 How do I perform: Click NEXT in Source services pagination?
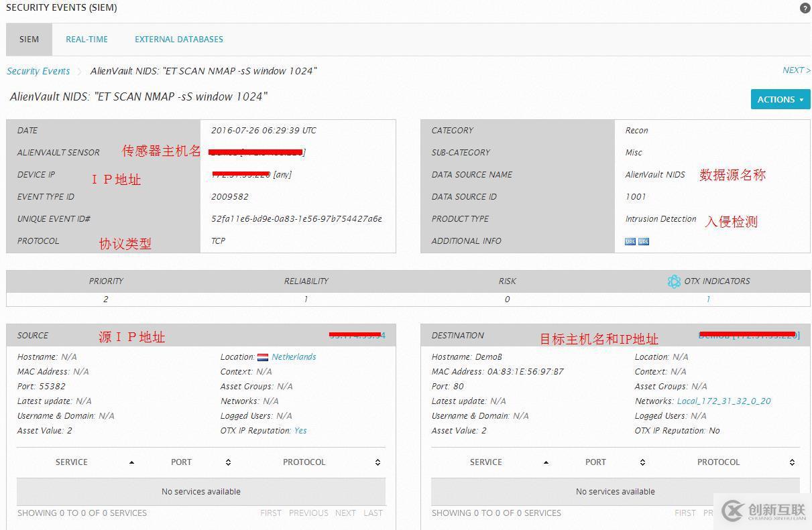(345, 513)
